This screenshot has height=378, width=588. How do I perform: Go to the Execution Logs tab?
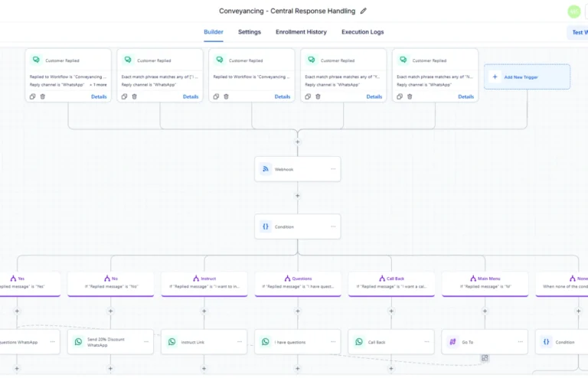click(x=362, y=32)
